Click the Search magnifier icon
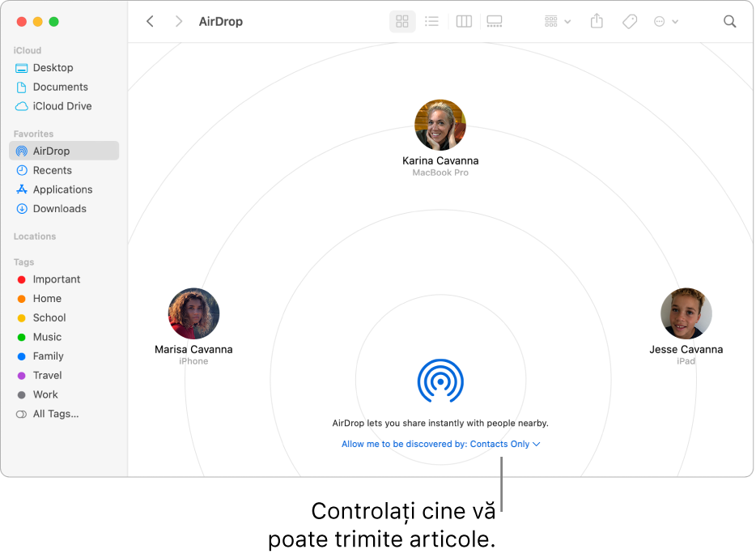Viewport: 756px width, 558px height. (x=729, y=21)
